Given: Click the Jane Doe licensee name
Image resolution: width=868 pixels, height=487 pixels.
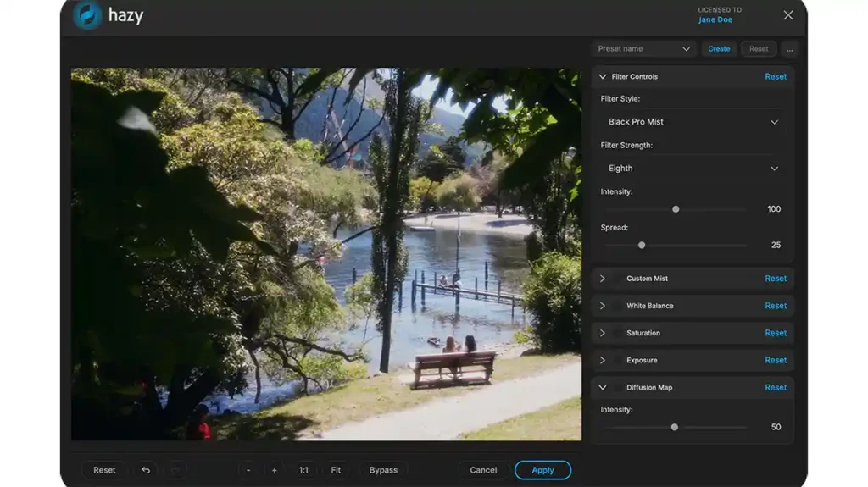Looking at the screenshot, I should [715, 20].
